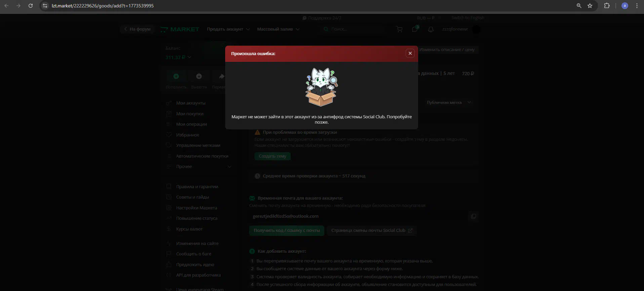Viewport: 644px width, 291px height.
Task: Click the shopping cart icon
Action: pos(399,29)
